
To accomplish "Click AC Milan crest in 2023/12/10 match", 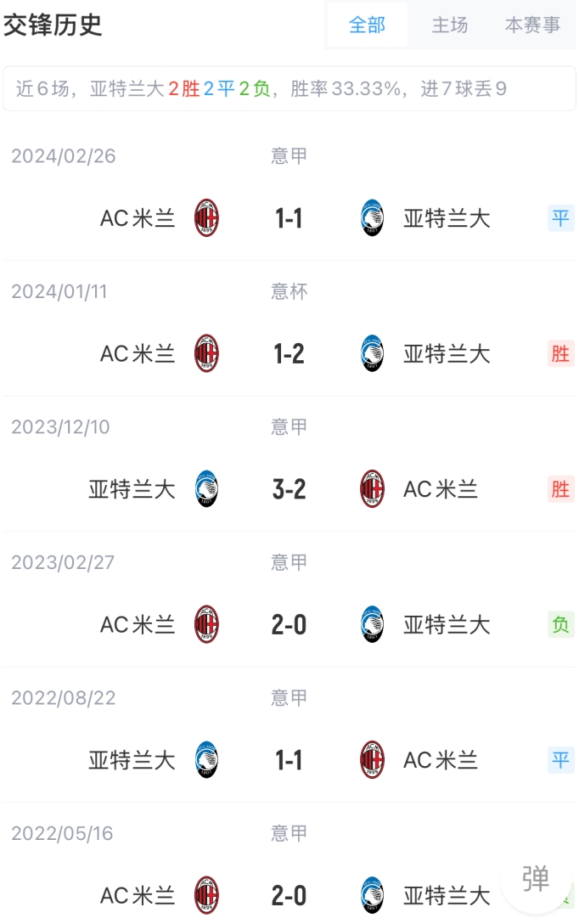I will 372,489.
